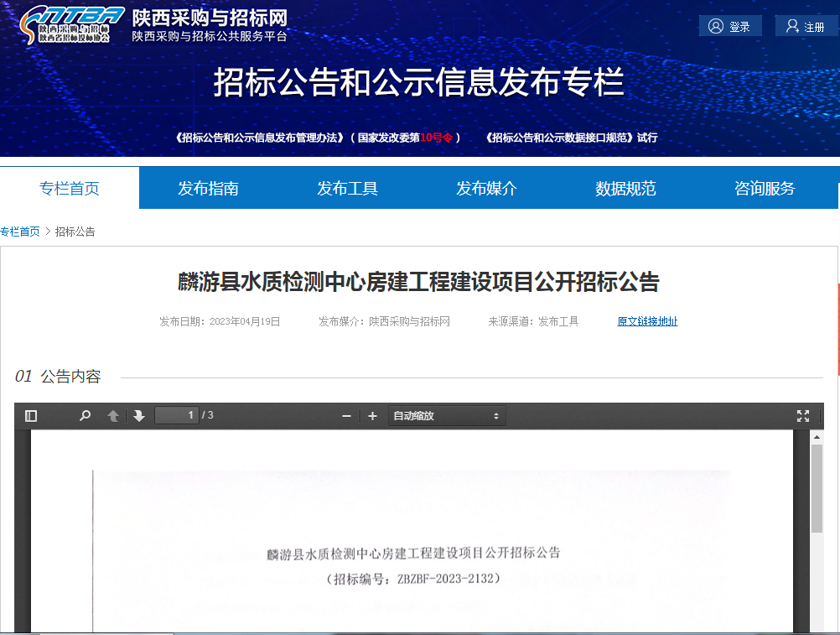This screenshot has height=635, width=840.
Task: Open the 自动缩放 zoom dropdown
Action: coord(446,416)
